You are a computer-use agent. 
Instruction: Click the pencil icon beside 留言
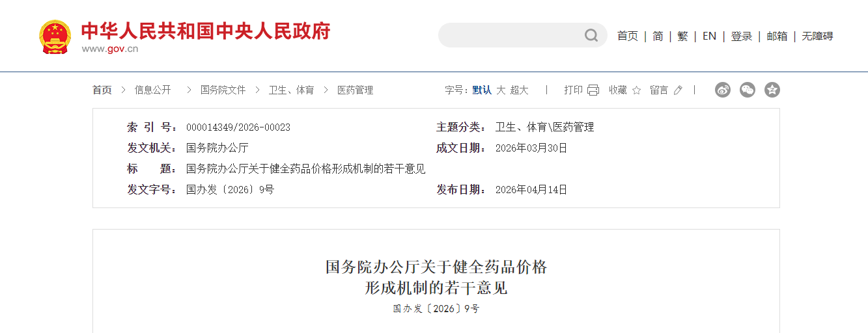(x=678, y=90)
